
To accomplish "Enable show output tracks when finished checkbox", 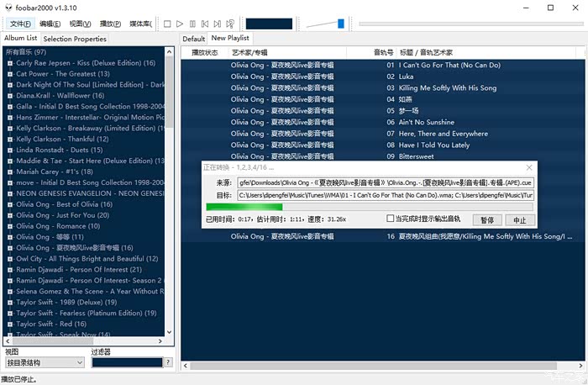I will click(391, 219).
